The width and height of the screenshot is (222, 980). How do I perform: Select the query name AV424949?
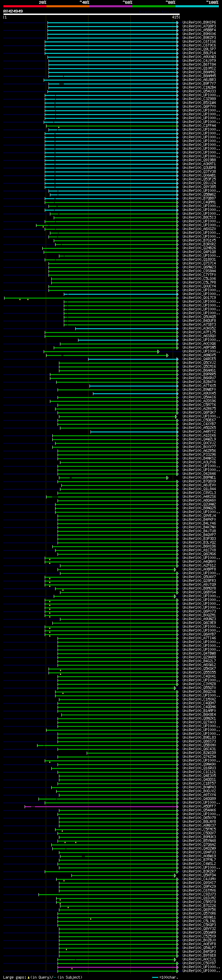click(x=13, y=11)
